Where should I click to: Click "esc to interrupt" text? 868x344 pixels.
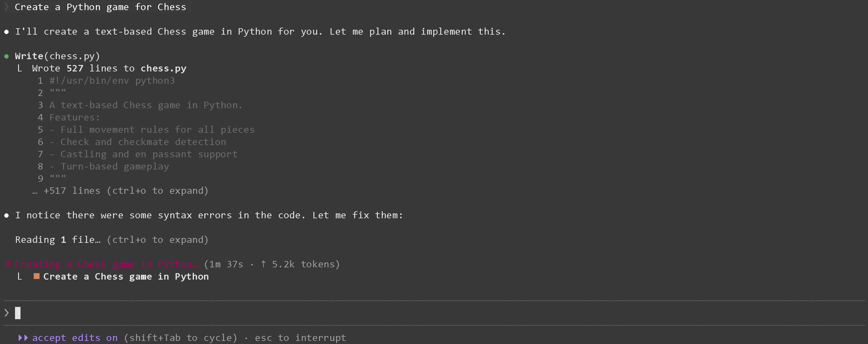point(300,338)
